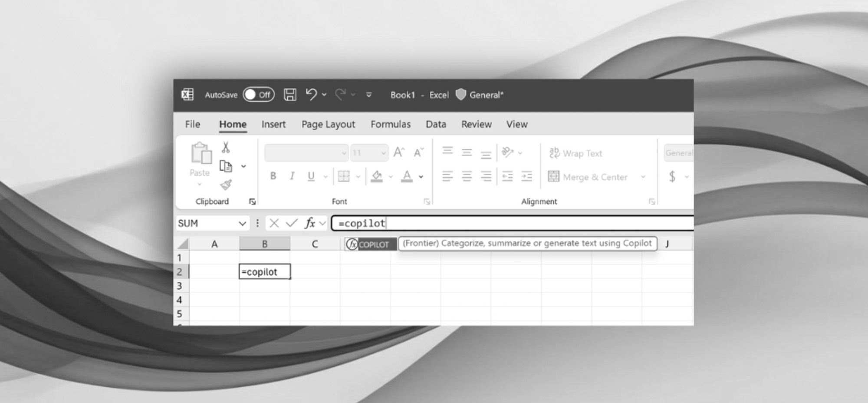This screenshot has height=403, width=868.
Task: Expand Merge & Center options arrow
Action: click(643, 177)
